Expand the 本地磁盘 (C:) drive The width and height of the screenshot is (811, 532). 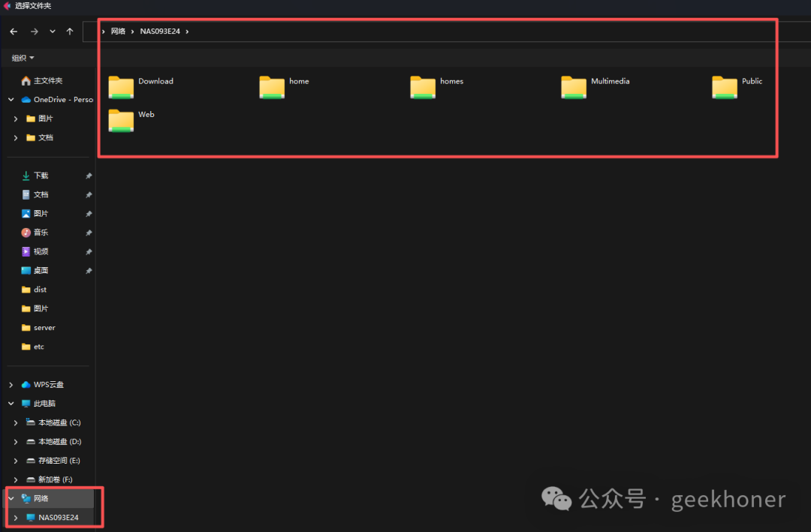(16, 422)
